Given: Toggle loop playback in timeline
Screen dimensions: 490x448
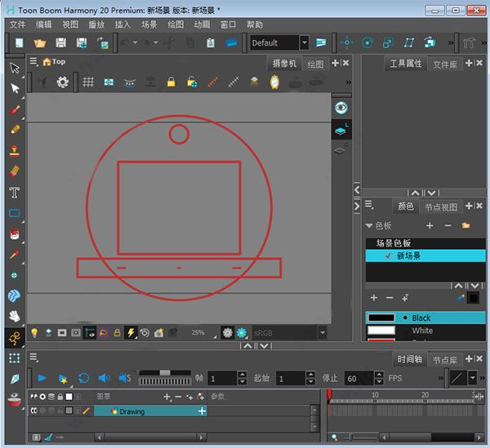Looking at the screenshot, I should [x=83, y=378].
